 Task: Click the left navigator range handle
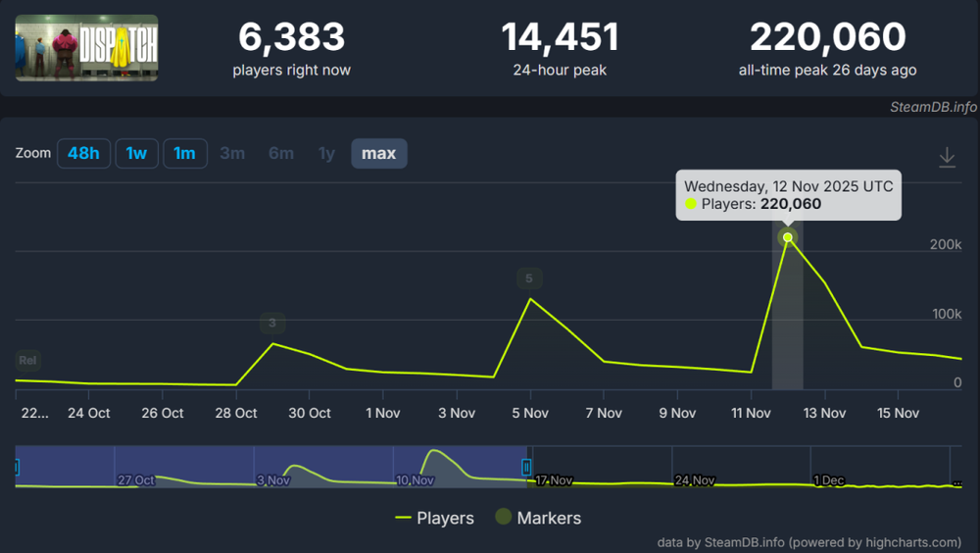(17, 468)
